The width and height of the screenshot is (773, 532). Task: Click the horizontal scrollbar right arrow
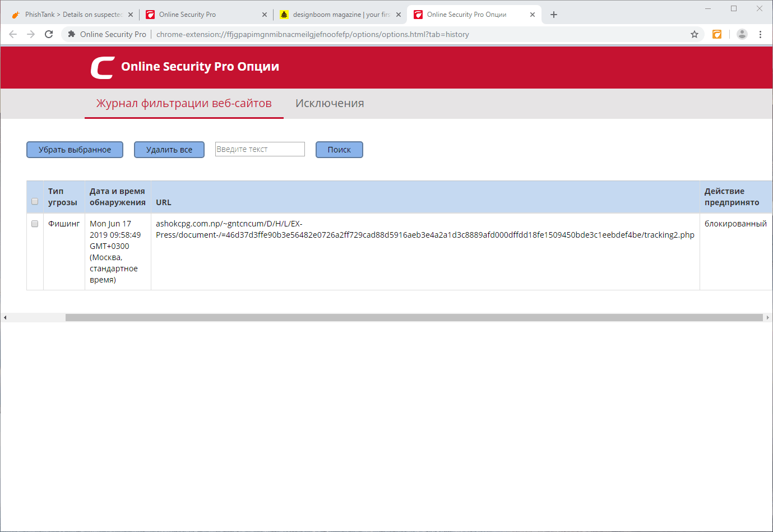[768, 317]
